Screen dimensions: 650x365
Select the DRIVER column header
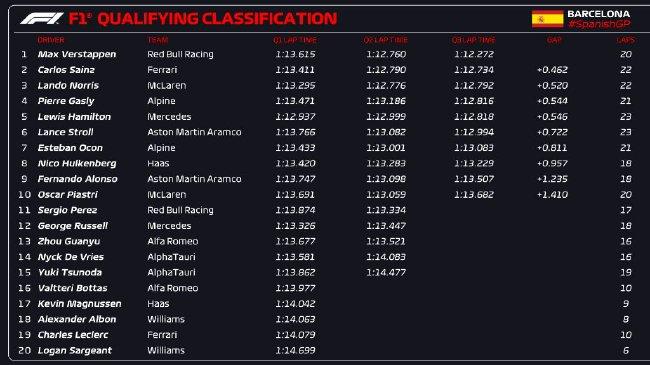(x=51, y=40)
